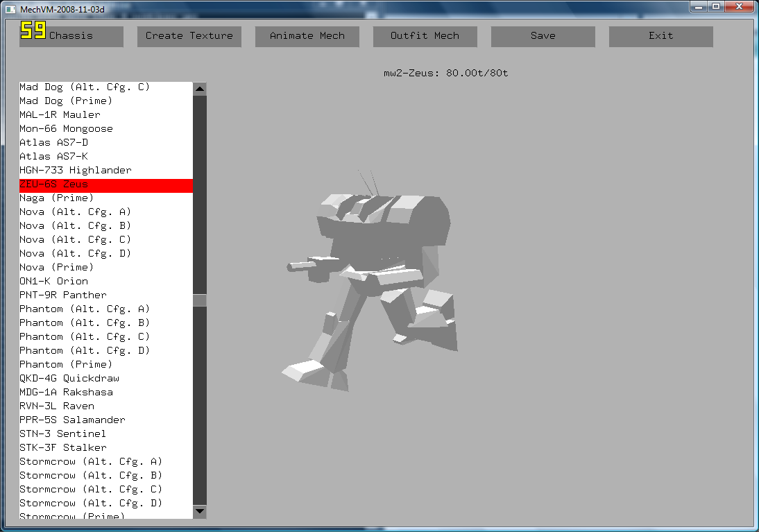Pick STK-3F Stalker in the list
Image resolution: width=759 pixels, height=532 pixels.
(x=62, y=447)
